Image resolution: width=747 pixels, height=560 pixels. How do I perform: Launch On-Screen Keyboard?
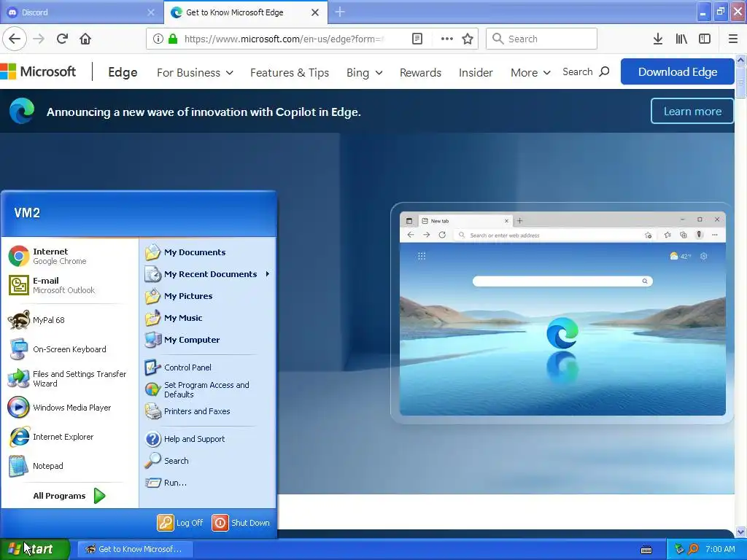coord(69,349)
